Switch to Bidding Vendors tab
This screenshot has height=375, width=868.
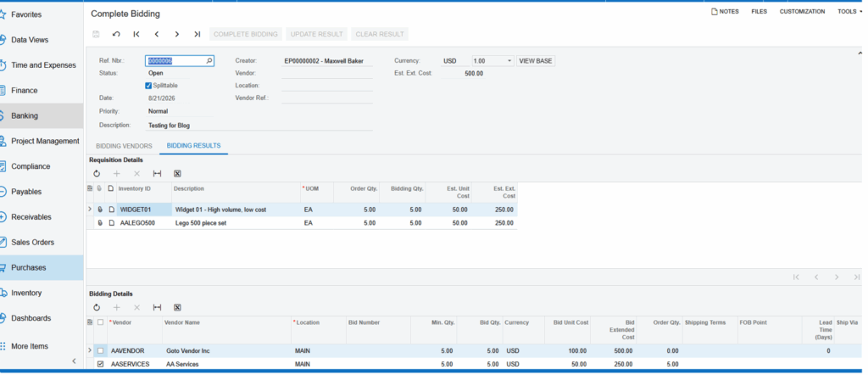coord(124,146)
